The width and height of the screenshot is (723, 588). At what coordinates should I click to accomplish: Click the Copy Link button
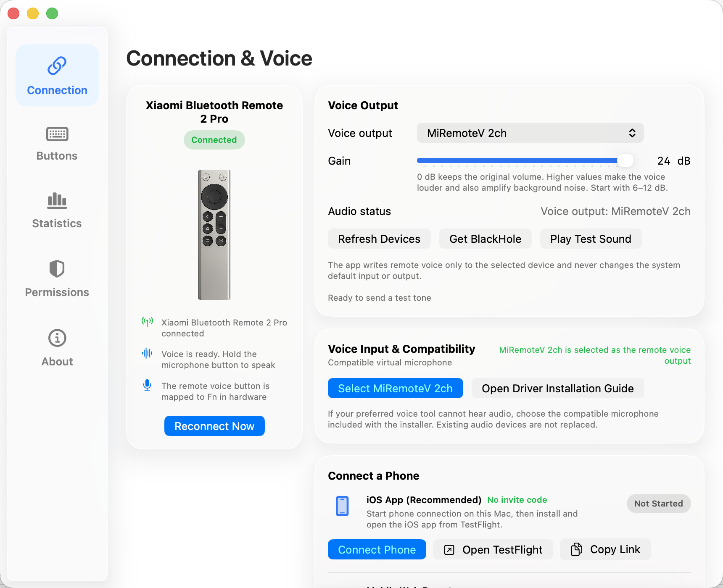[x=605, y=549]
